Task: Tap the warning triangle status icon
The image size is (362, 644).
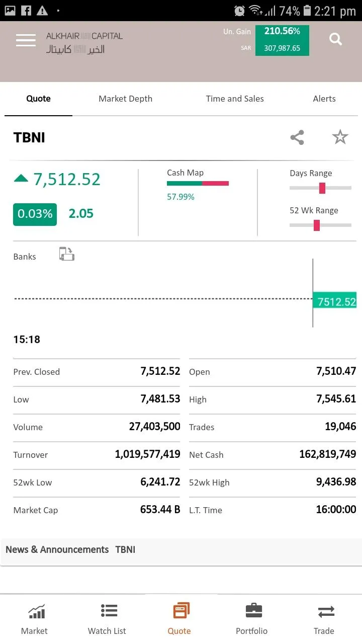Action: tap(42, 10)
